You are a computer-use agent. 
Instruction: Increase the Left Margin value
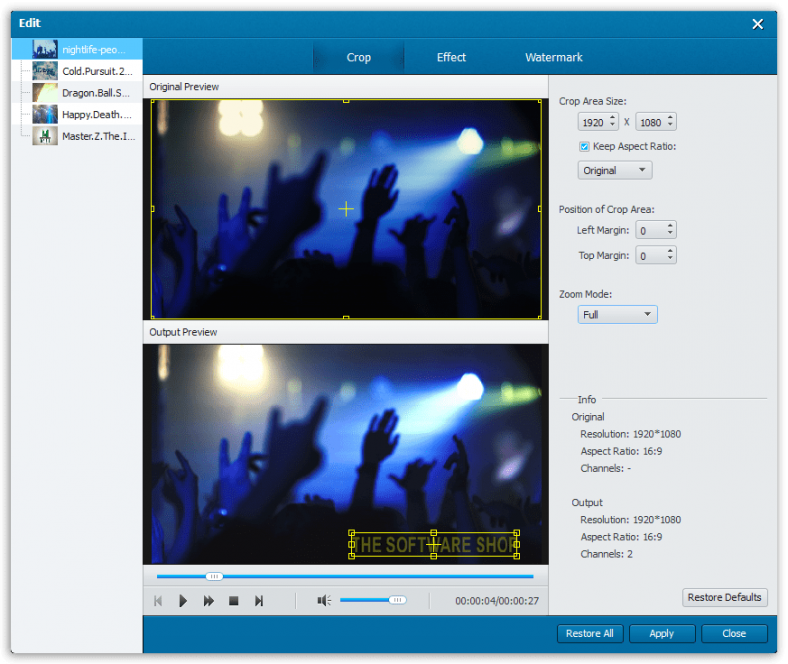tap(670, 226)
